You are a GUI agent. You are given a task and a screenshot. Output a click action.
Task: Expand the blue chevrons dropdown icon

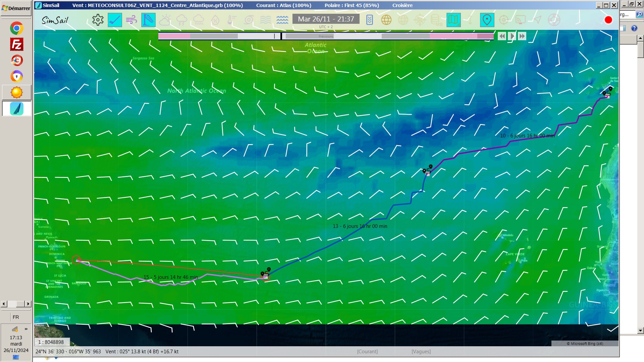click(x=369, y=20)
